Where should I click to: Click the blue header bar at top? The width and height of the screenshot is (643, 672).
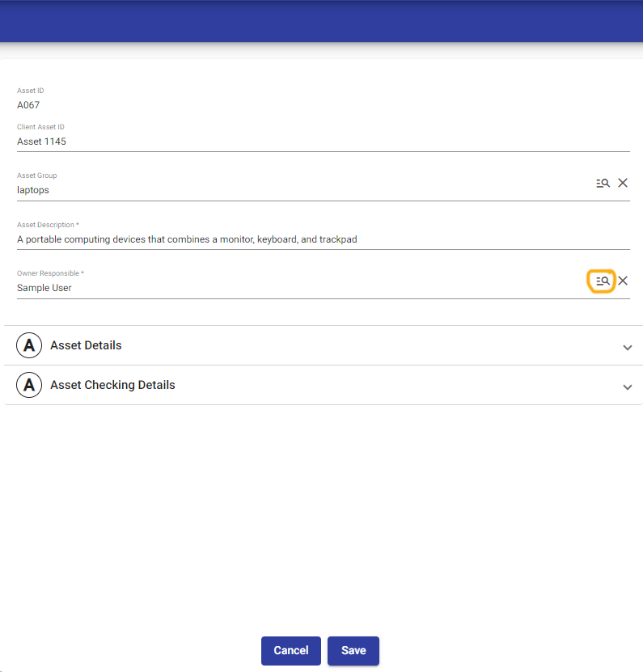coord(321,21)
